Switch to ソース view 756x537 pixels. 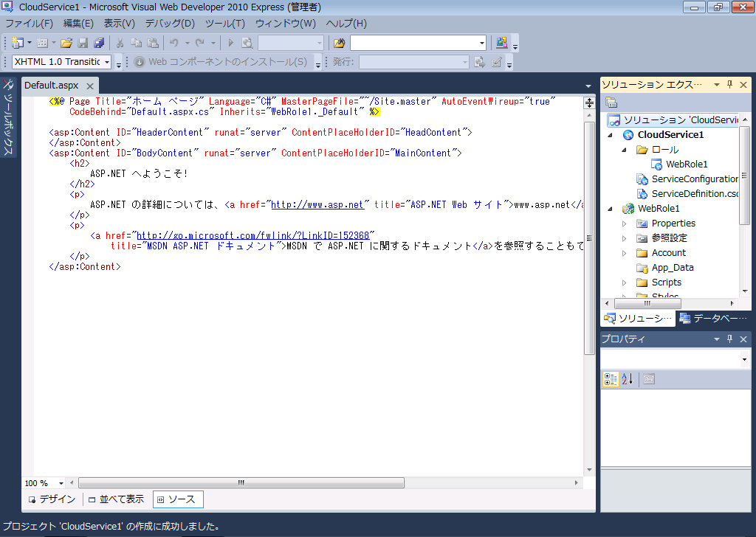point(178,499)
